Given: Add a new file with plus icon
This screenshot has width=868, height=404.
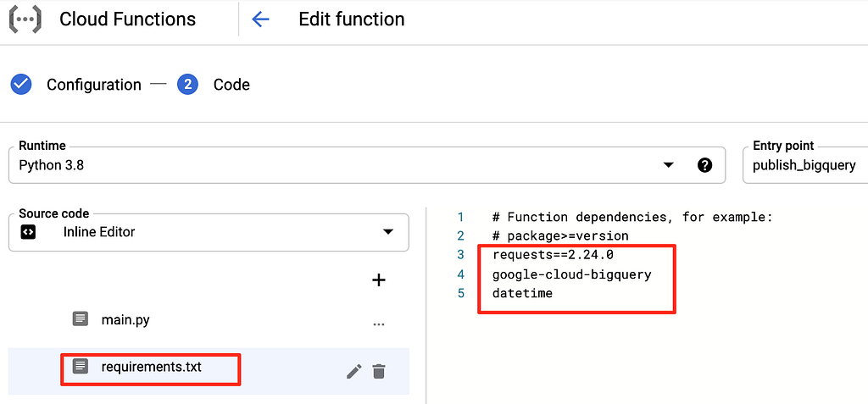Looking at the screenshot, I should 379,280.
